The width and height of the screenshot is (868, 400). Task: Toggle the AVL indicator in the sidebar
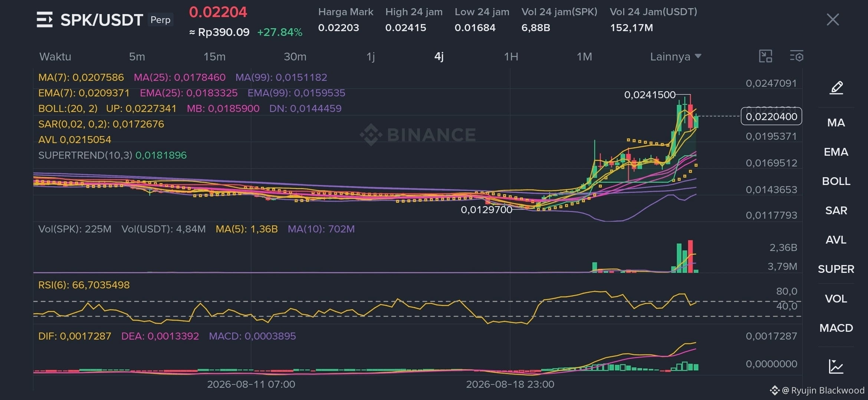836,240
